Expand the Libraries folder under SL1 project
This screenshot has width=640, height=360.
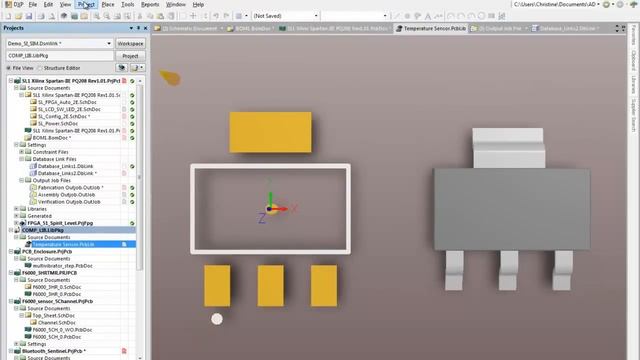16,209
